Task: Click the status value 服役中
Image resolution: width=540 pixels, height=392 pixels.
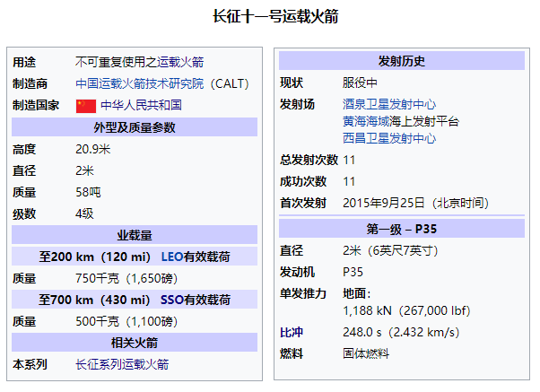Action: pos(360,83)
